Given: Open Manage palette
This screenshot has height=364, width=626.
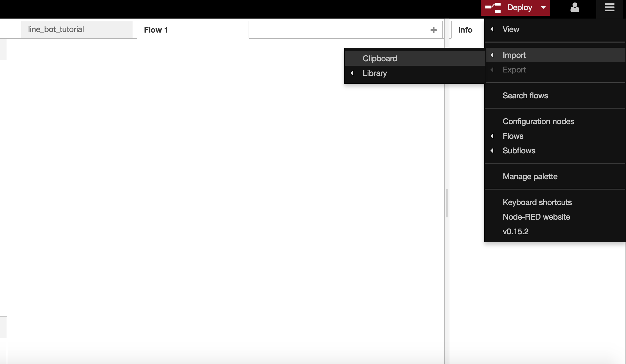Looking at the screenshot, I should pos(555,176).
